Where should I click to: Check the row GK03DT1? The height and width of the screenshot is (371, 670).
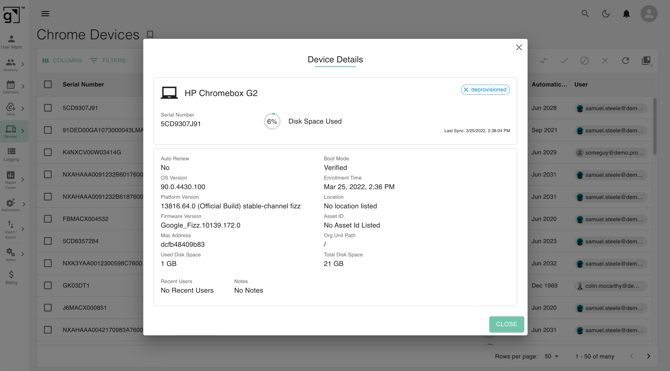pyautogui.click(x=48, y=286)
